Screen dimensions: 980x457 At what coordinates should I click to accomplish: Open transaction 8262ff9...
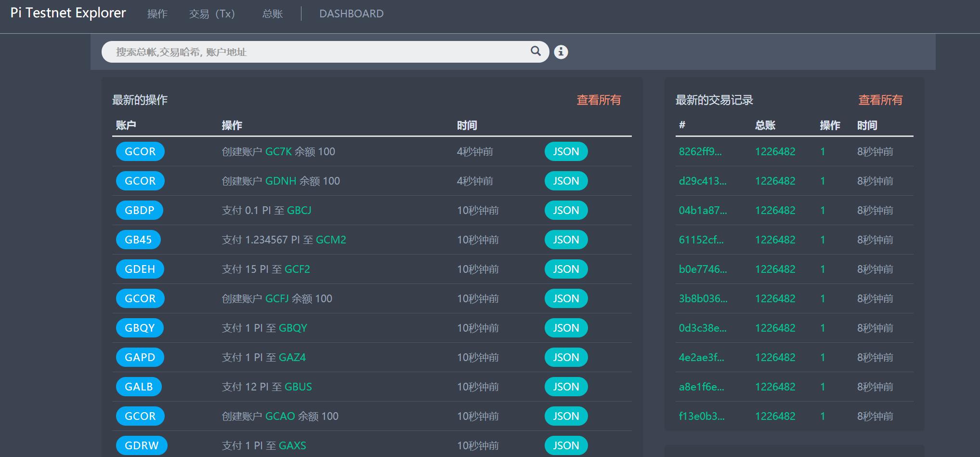tap(700, 151)
